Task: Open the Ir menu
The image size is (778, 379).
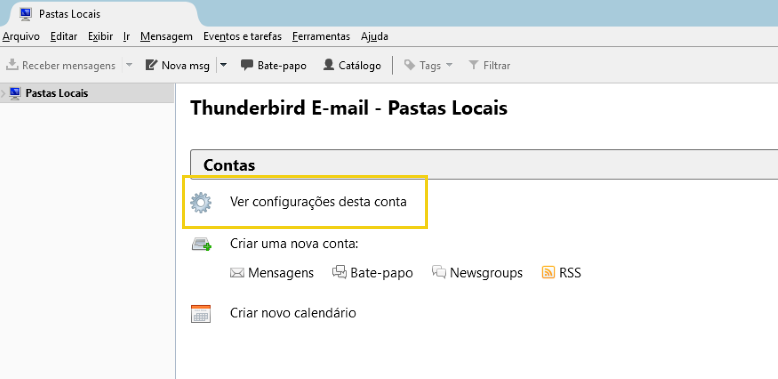Action: click(127, 36)
